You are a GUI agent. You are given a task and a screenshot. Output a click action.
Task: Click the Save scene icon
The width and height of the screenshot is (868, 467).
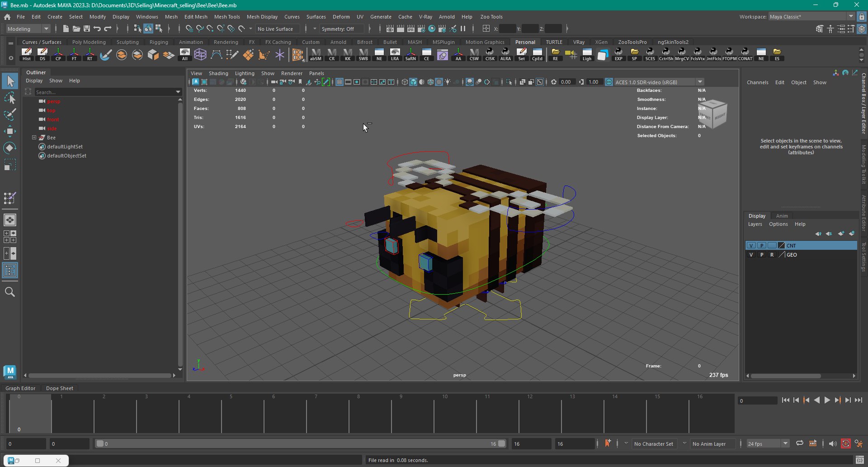87,29
